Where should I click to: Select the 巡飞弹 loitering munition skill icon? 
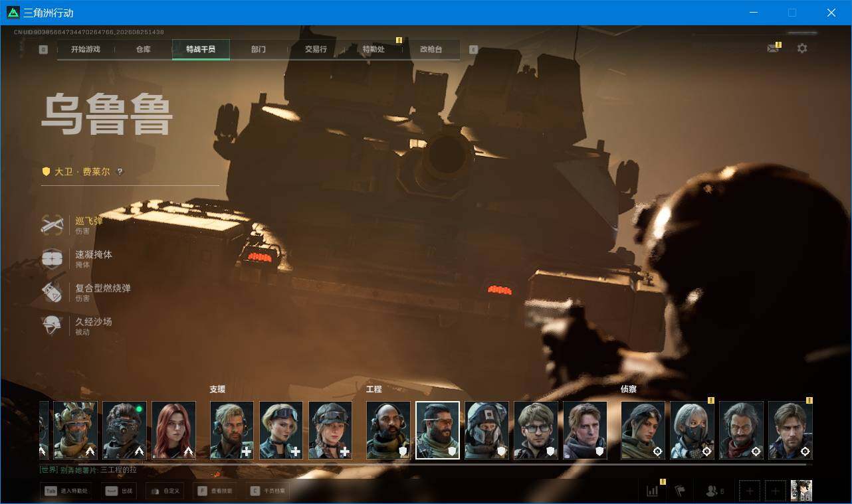(52, 225)
